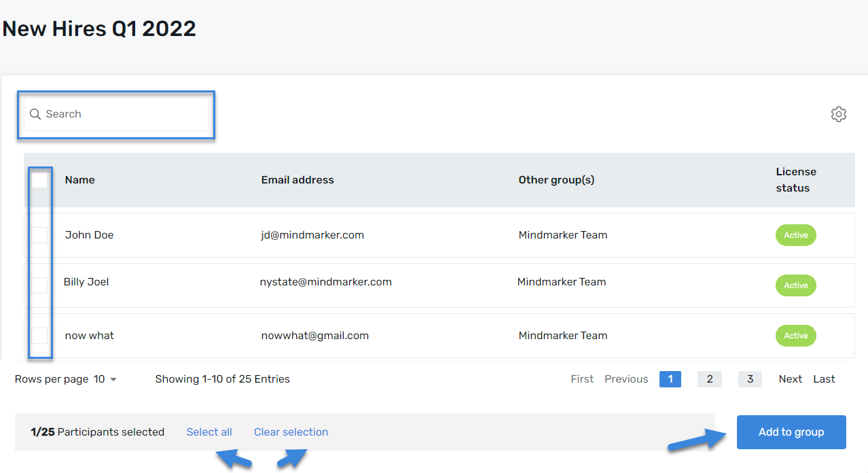Click the Name column header
The width and height of the screenshot is (868, 473).
79,180
